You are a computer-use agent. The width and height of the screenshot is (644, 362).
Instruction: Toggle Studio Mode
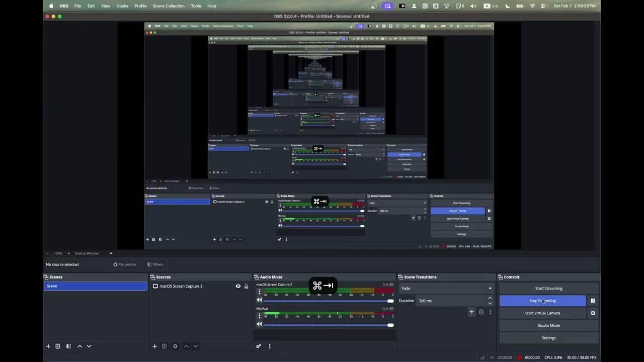(548, 325)
